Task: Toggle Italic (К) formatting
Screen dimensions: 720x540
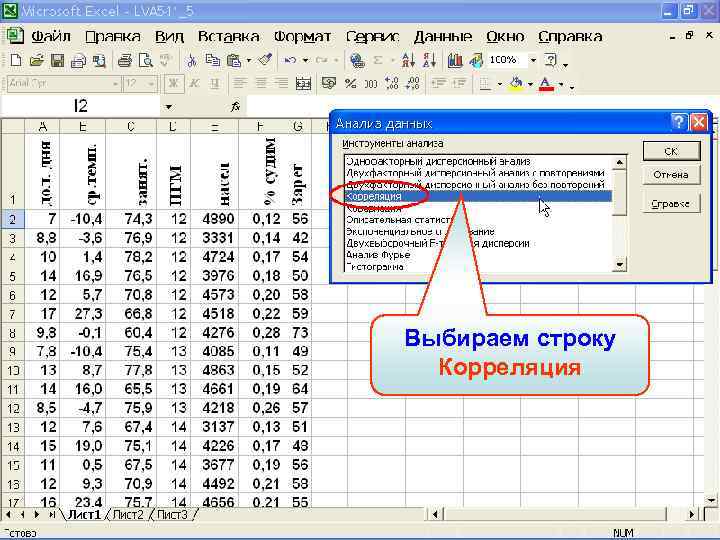Action: pos(194,84)
